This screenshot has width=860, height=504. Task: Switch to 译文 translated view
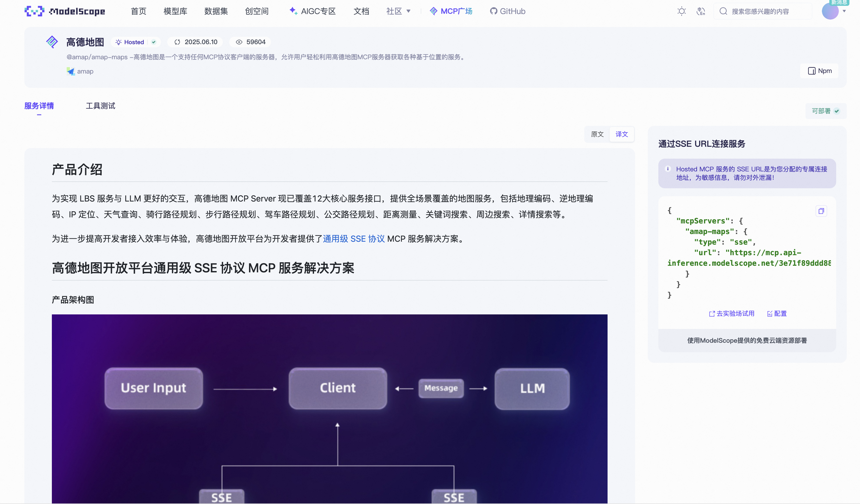[622, 134]
